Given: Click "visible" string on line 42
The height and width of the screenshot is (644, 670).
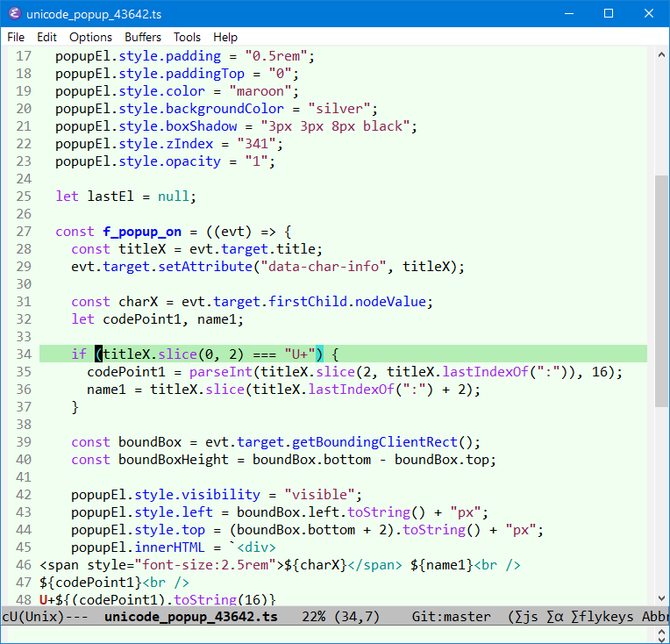Looking at the screenshot, I should pyautogui.click(x=319, y=495).
